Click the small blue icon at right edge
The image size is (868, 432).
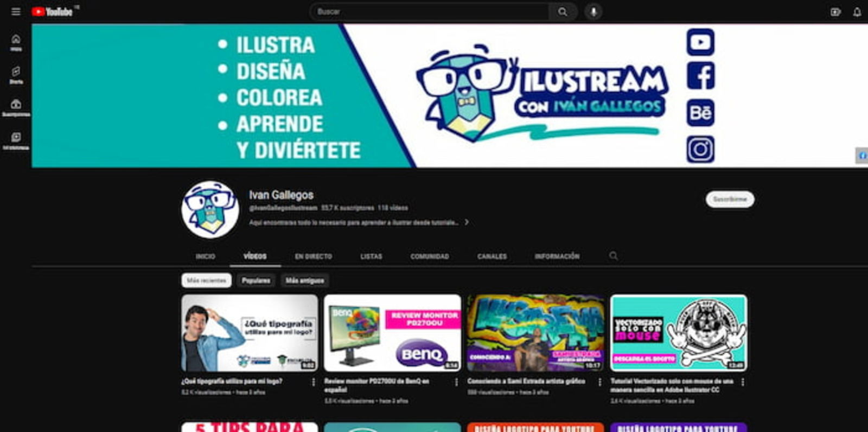point(862,156)
